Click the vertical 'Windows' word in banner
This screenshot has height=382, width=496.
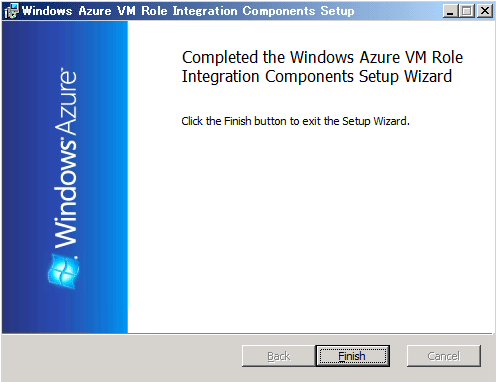point(65,196)
